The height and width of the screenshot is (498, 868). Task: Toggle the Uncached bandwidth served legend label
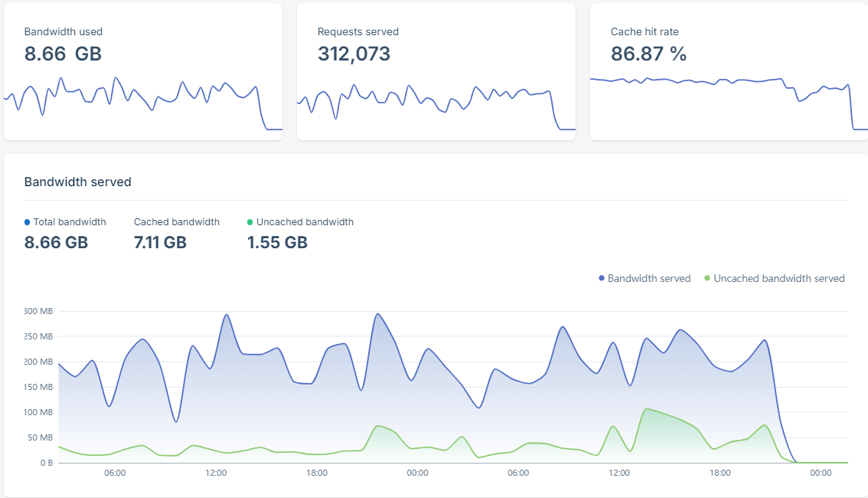(x=778, y=279)
